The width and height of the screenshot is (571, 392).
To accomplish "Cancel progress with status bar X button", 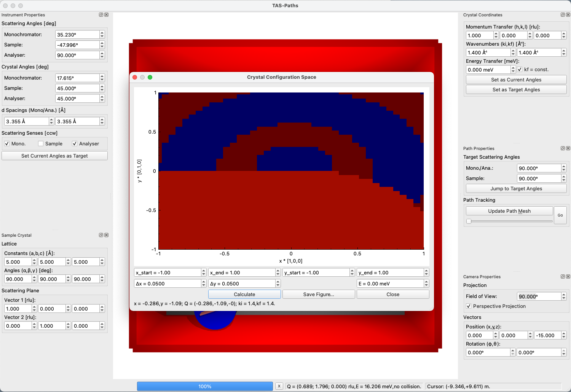I will 279,386.
